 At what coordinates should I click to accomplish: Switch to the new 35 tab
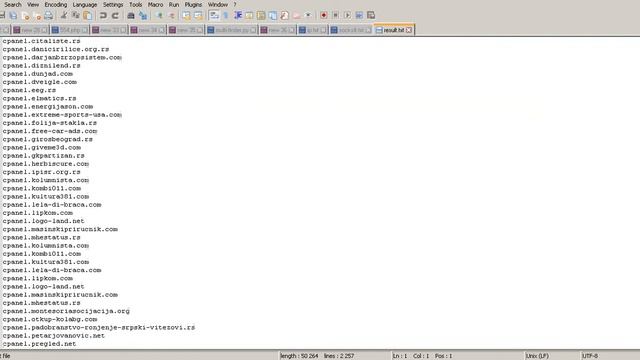(x=186, y=30)
